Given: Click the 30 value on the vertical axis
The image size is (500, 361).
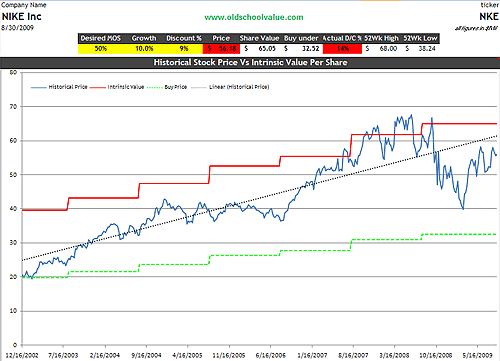Looking at the screenshot, I should (13, 243).
